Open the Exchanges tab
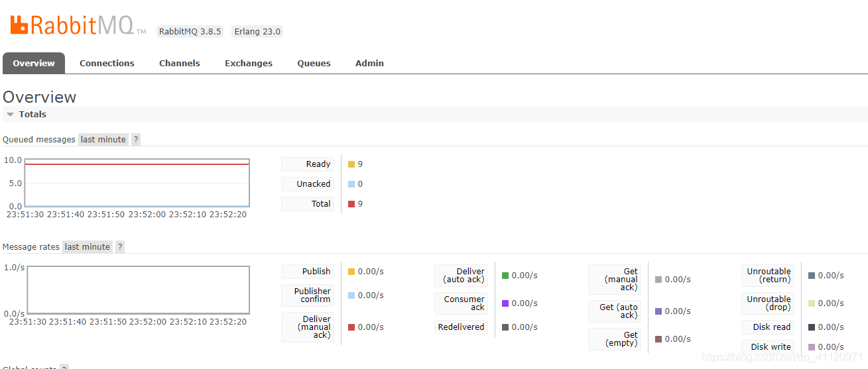 pyautogui.click(x=249, y=63)
